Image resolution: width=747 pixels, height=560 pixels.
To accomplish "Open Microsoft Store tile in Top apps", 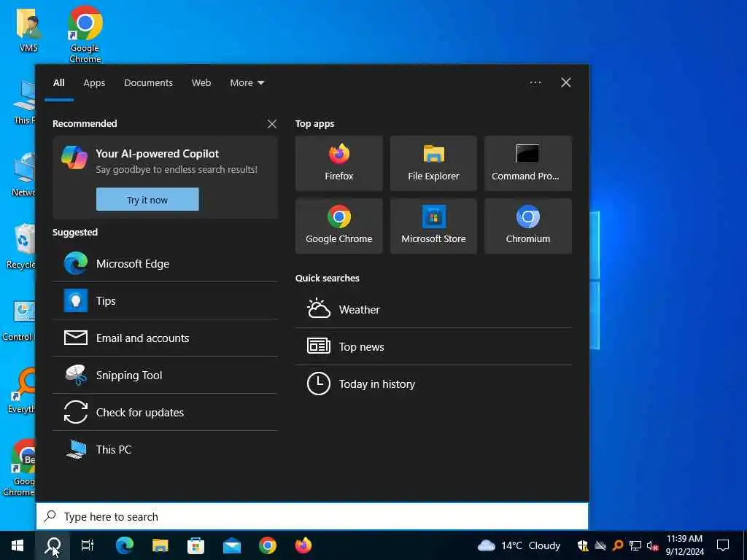I will click(x=433, y=226).
